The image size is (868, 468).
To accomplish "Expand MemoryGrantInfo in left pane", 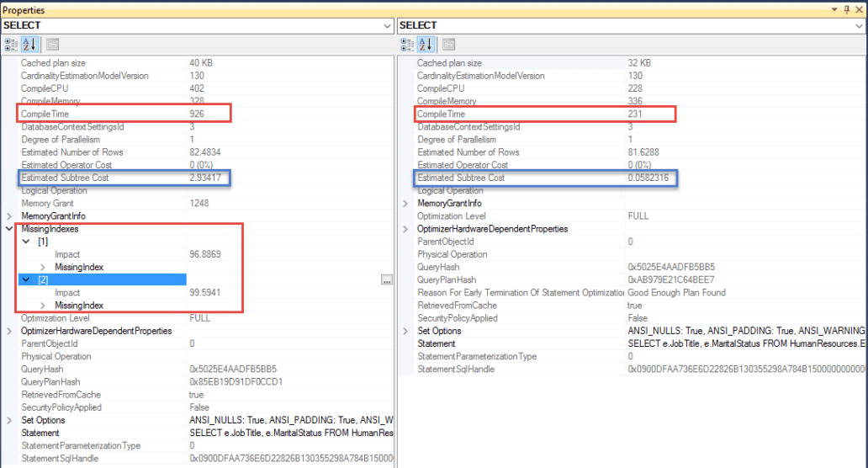I will point(9,216).
